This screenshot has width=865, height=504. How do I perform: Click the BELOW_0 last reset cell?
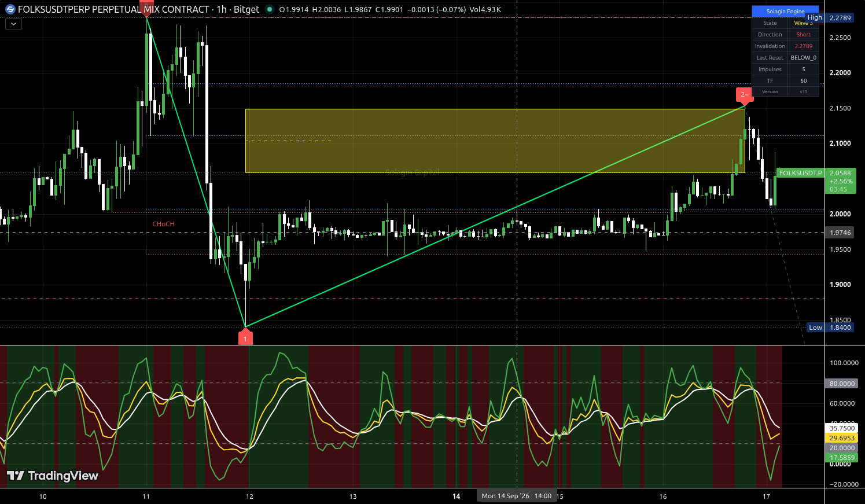click(803, 58)
